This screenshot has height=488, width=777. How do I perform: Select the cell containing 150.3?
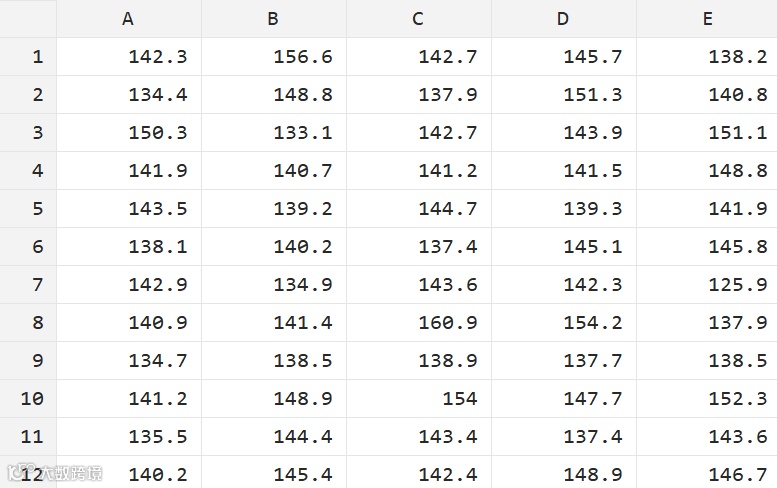click(128, 133)
